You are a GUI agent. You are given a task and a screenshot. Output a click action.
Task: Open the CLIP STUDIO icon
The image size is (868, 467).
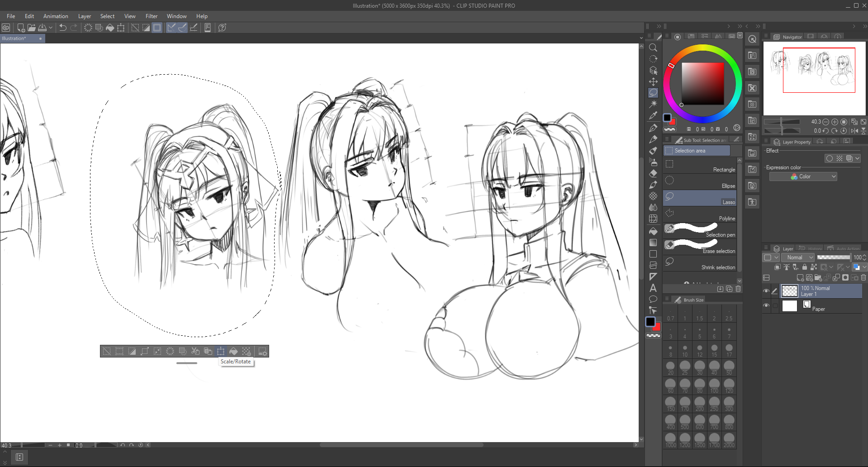point(6,28)
